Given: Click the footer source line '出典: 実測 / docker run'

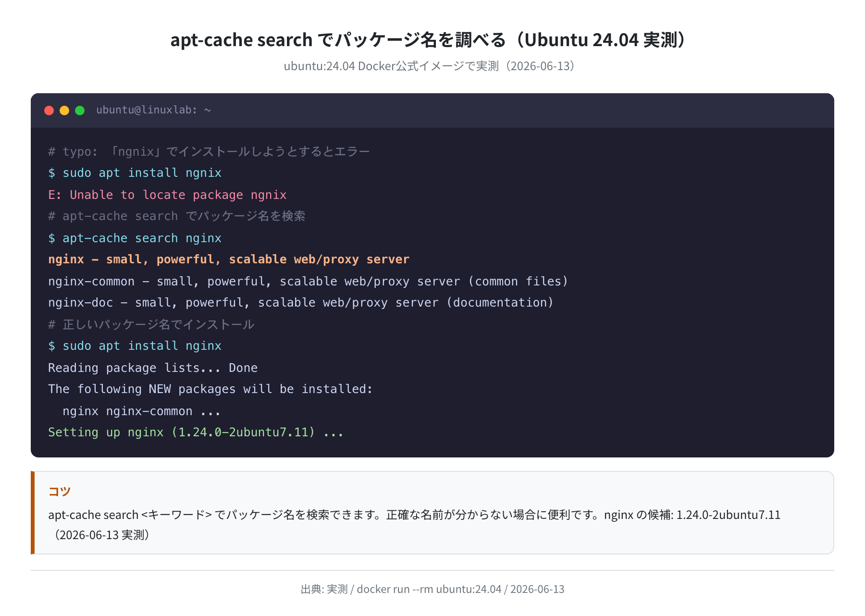Looking at the screenshot, I should 432,589.
